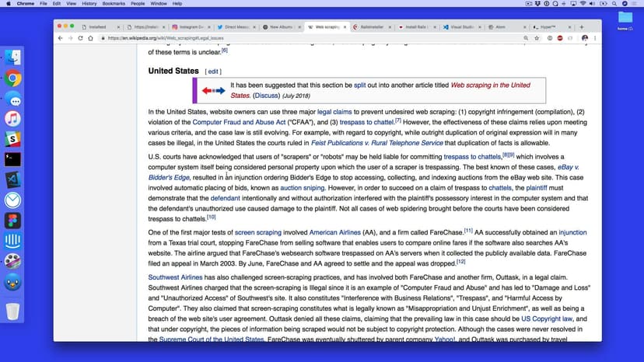Open the History menu
This screenshot has height=362, width=644.
tap(89, 4)
